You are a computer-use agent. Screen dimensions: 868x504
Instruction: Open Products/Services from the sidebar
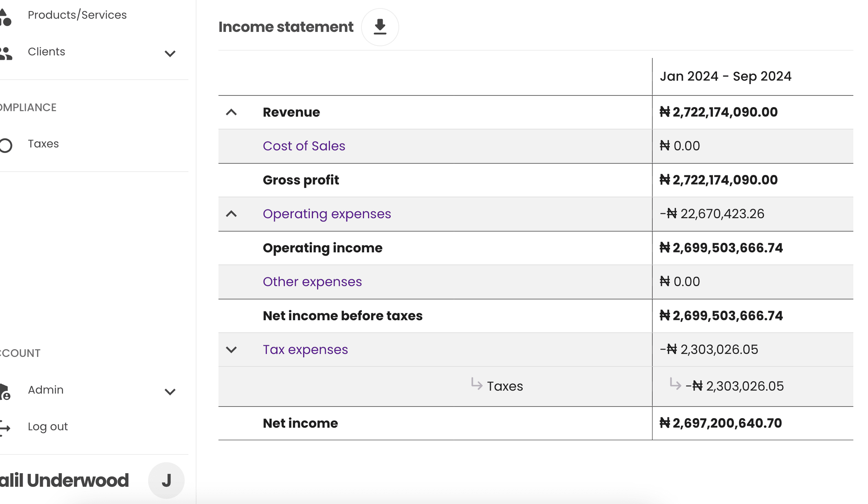[77, 15]
